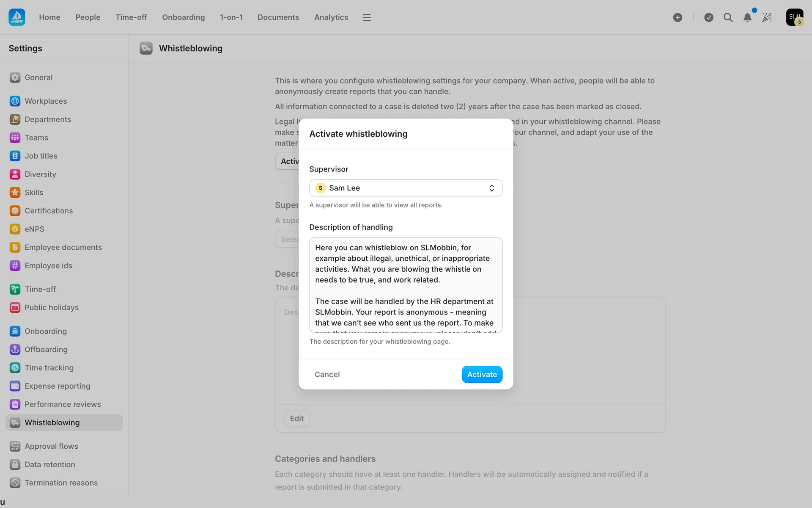Click the sailboat app logo

(x=17, y=17)
